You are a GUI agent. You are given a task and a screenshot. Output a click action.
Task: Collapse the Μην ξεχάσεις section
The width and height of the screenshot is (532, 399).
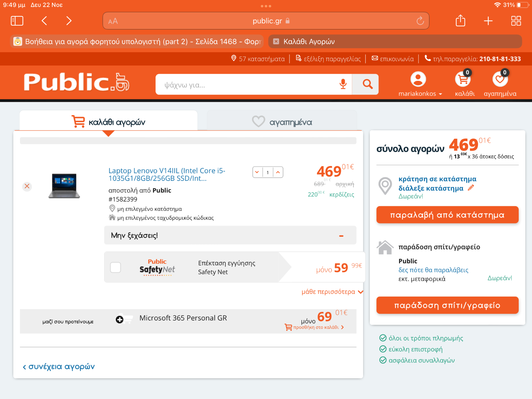pos(341,236)
